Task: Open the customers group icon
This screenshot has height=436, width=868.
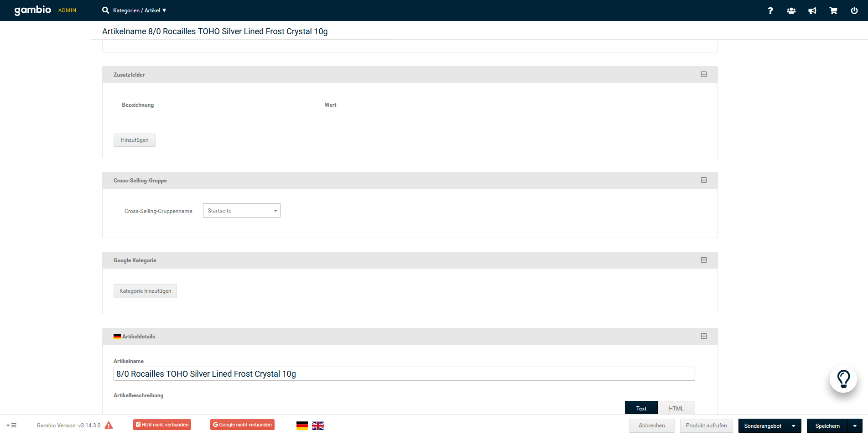Action: (x=791, y=10)
